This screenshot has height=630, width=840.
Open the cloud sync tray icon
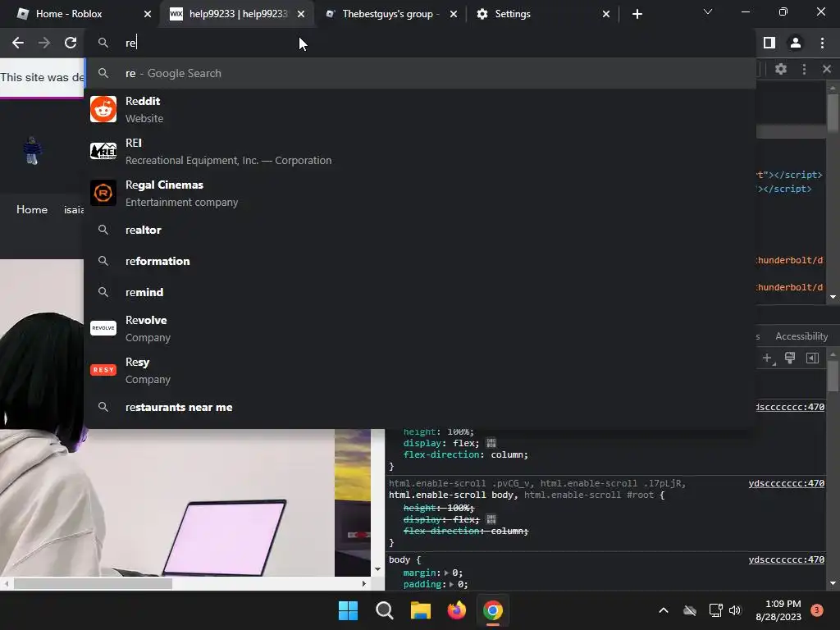pos(690,610)
